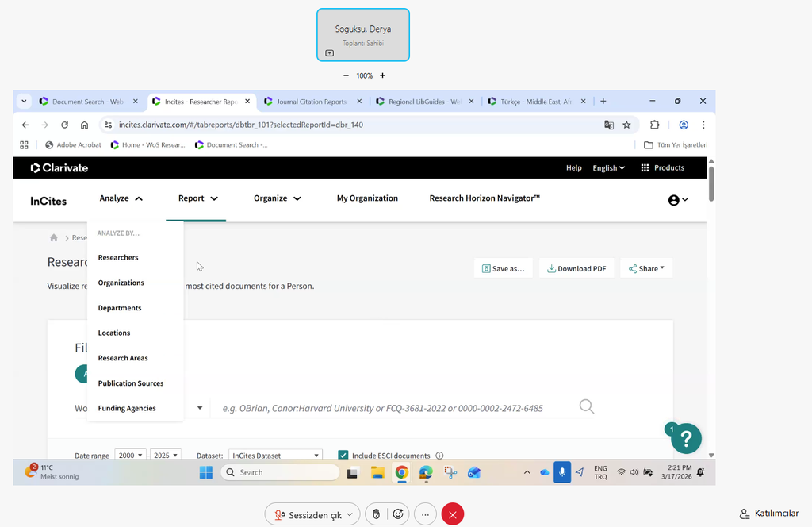Click the user account profile icon

pyautogui.click(x=678, y=200)
